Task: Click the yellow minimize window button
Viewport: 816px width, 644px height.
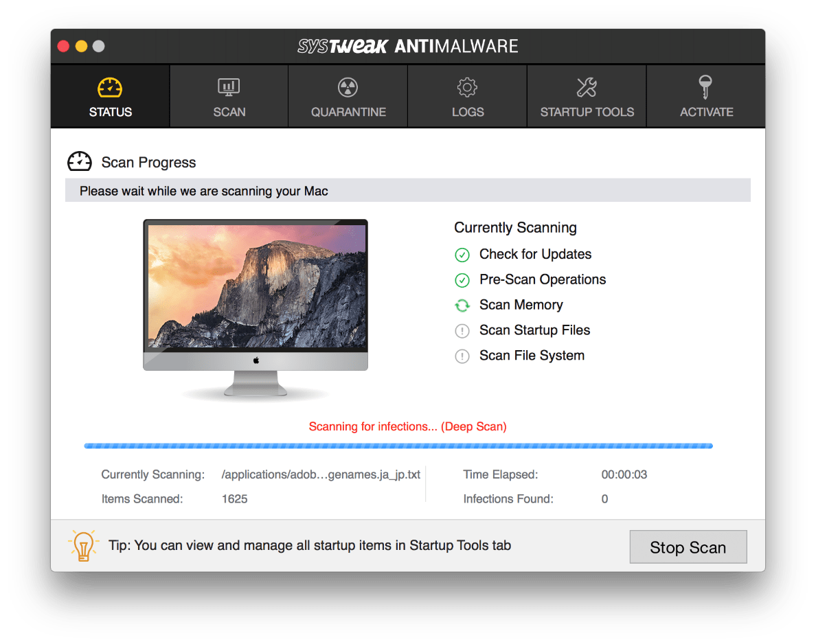Action: pos(81,46)
